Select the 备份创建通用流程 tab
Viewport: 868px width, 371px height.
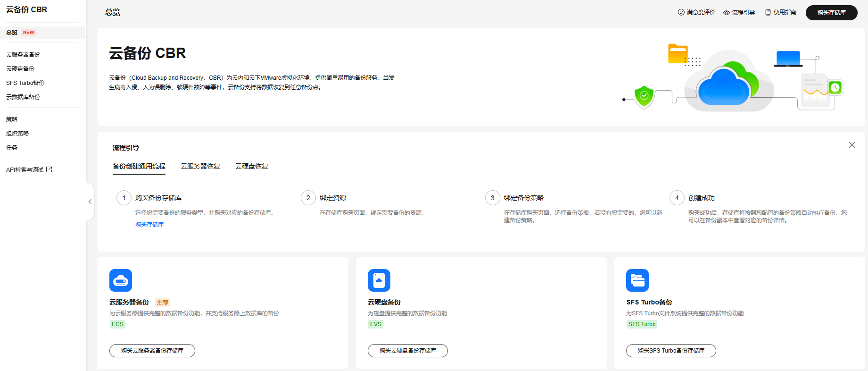139,166
